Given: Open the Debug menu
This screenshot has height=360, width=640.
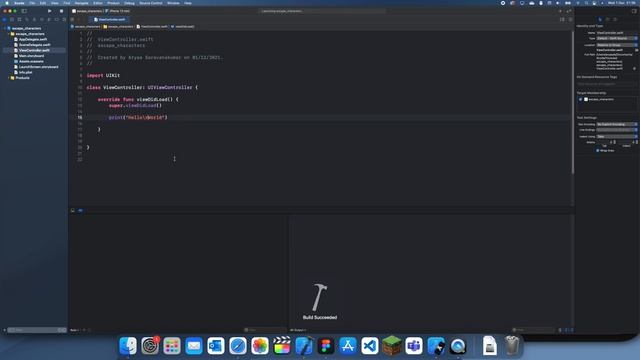Looking at the screenshot, I should [129, 3].
